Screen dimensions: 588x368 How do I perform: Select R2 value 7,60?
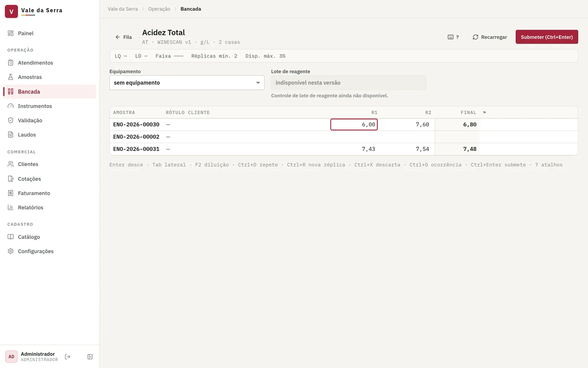tap(422, 125)
